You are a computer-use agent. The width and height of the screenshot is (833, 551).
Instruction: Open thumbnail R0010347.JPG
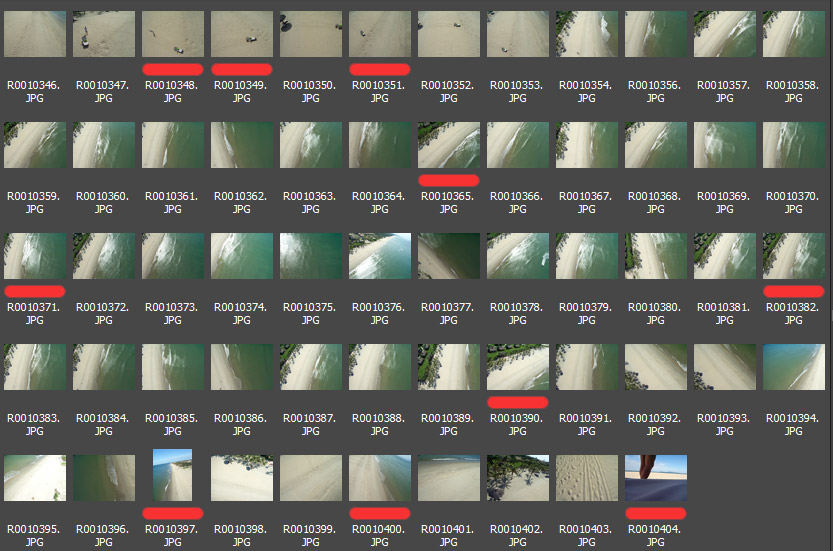point(104,34)
